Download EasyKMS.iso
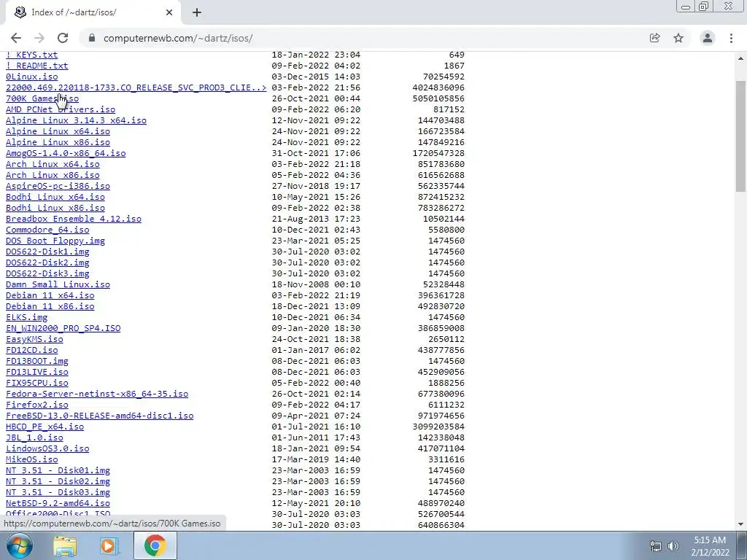The image size is (747, 560). (34, 340)
